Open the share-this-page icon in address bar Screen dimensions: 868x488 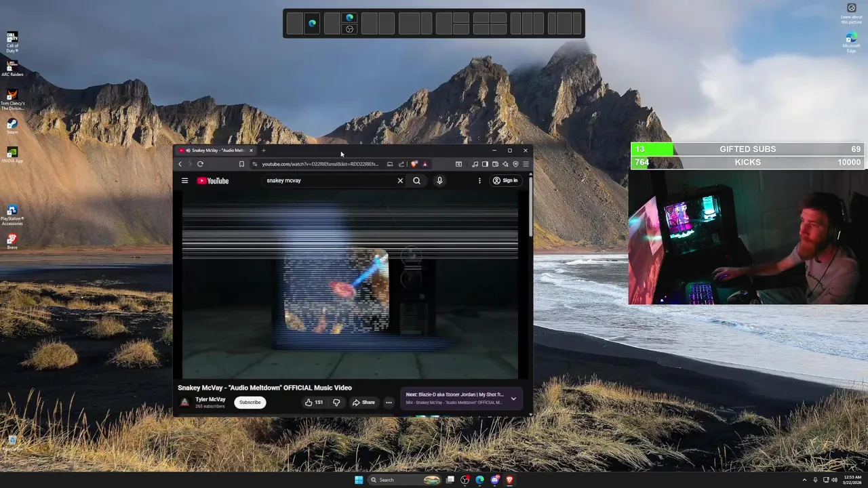coord(401,164)
